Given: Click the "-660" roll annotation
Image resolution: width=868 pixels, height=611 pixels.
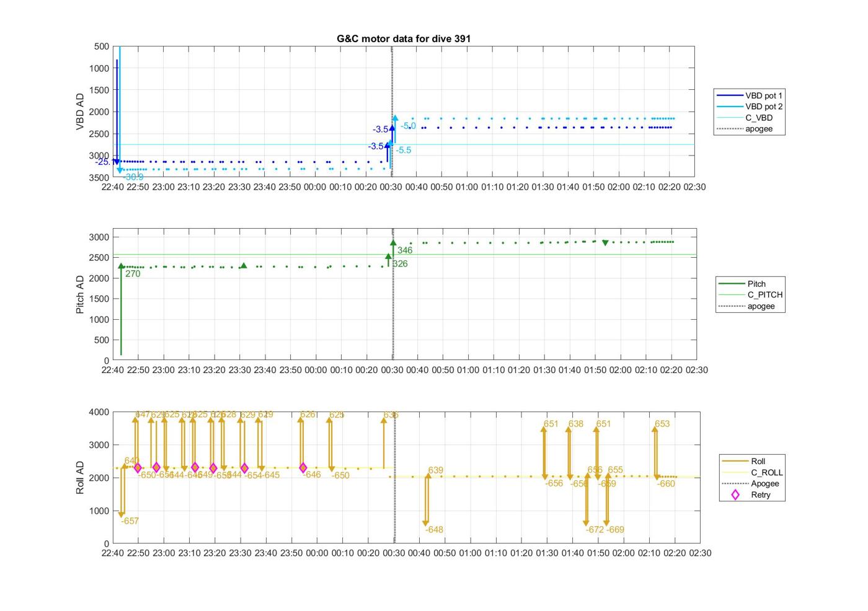Looking at the screenshot, I should pos(666,484).
